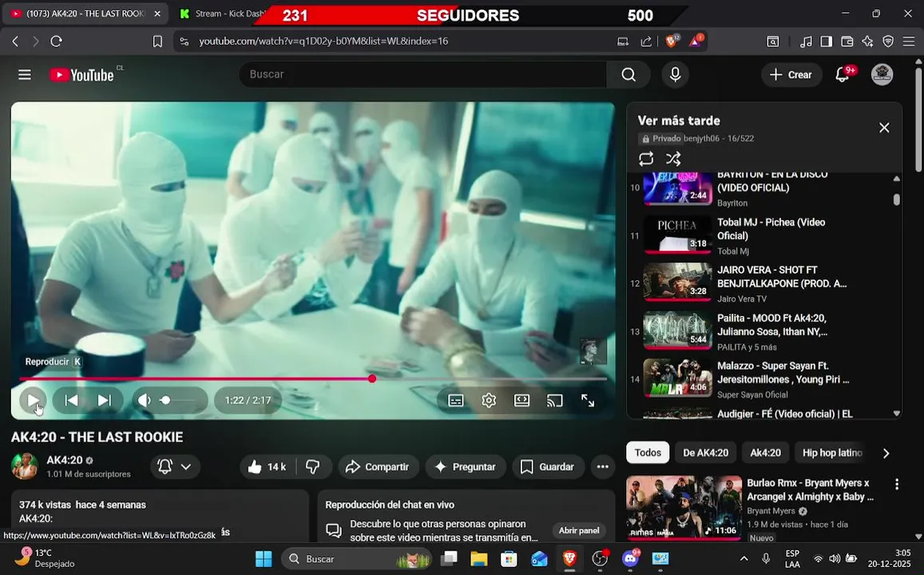Open Brave VPN shield icon
The width and height of the screenshot is (924, 575).
[888, 42]
